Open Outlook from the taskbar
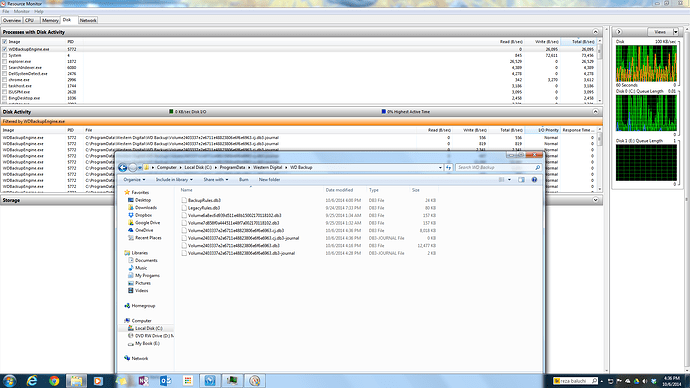The image size is (690, 388). tap(165, 381)
